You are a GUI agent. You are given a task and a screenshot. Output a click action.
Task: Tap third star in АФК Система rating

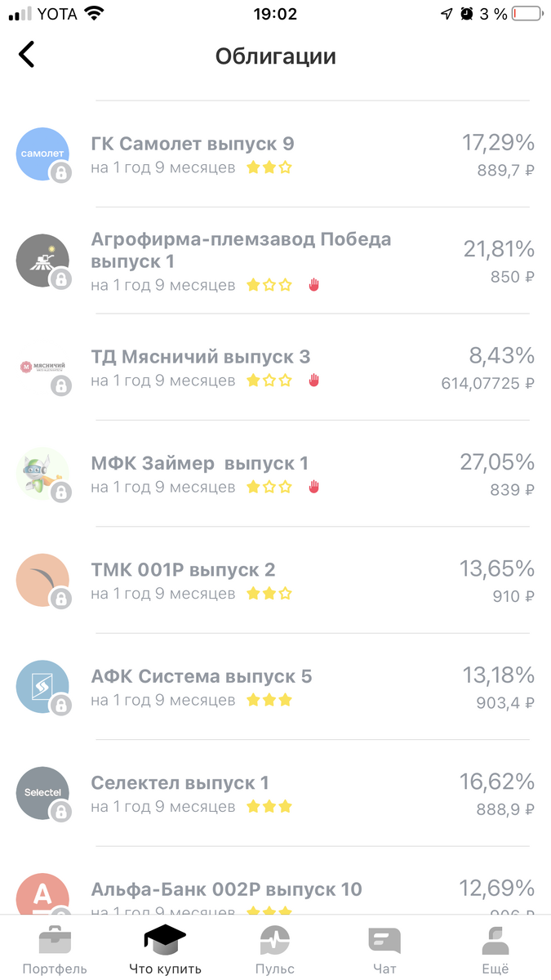point(287,701)
